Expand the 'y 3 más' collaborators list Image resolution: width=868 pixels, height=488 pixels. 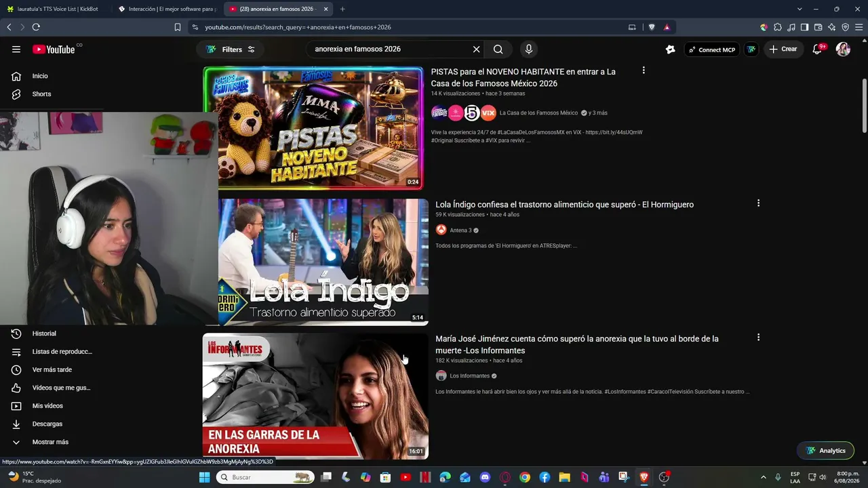pyautogui.click(x=598, y=113)
